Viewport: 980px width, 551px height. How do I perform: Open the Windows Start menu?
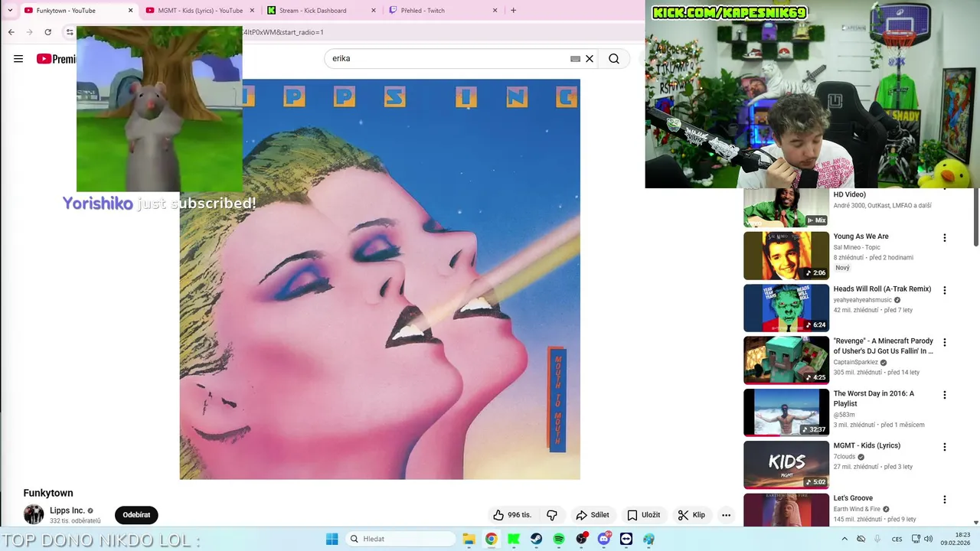tap(332, 539)
